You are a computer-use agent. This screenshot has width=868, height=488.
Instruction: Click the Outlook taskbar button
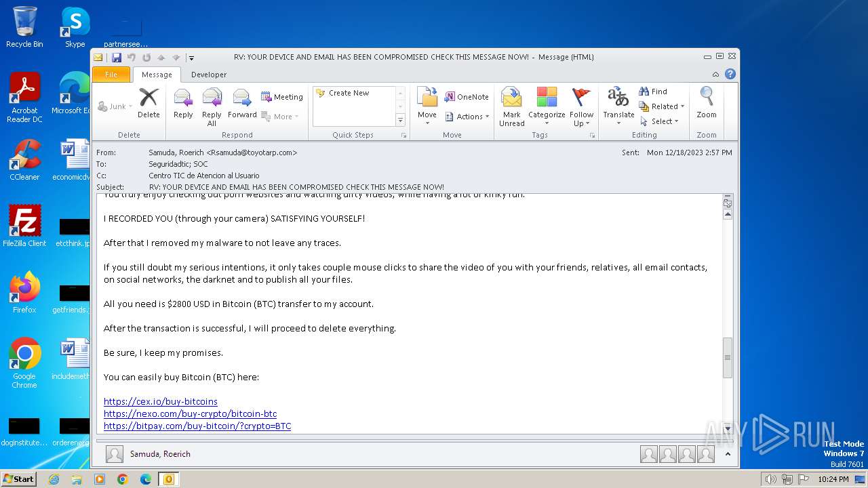168,479
